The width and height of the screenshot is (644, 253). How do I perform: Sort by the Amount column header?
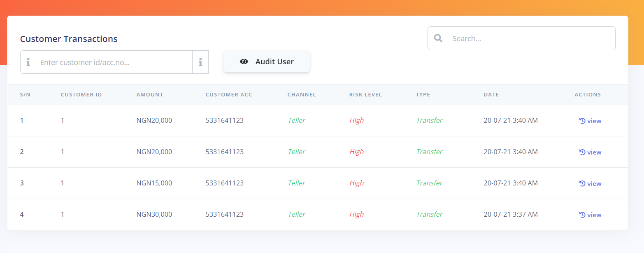150,95
